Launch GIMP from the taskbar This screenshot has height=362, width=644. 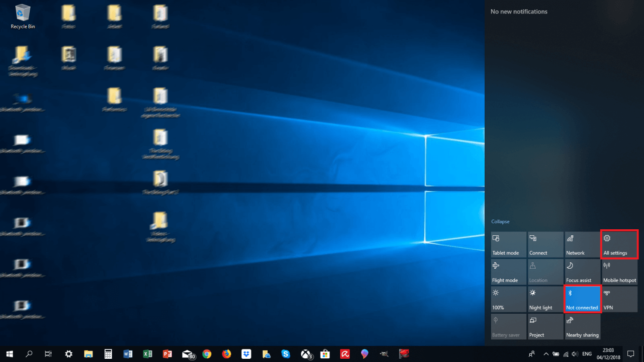point(384,354)
